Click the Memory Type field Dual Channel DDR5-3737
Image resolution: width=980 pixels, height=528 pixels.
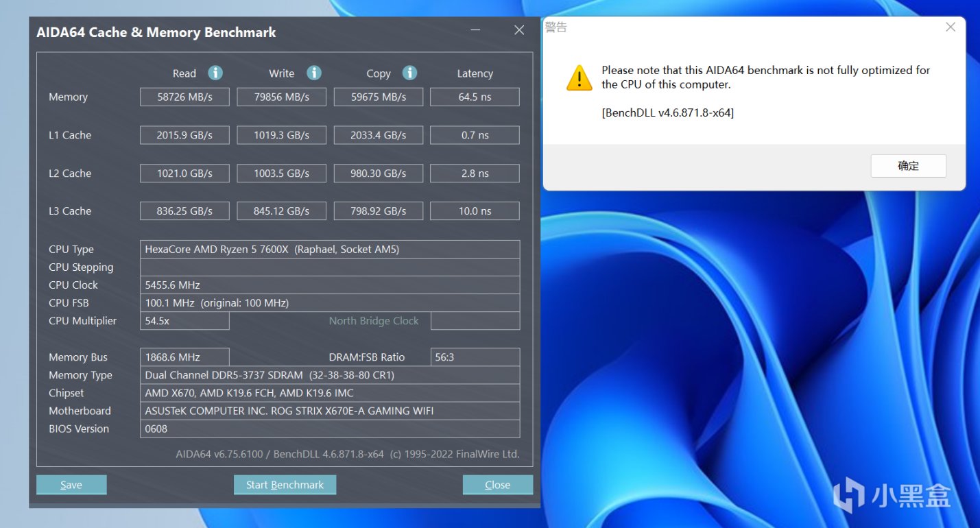[x=330, y=375]
